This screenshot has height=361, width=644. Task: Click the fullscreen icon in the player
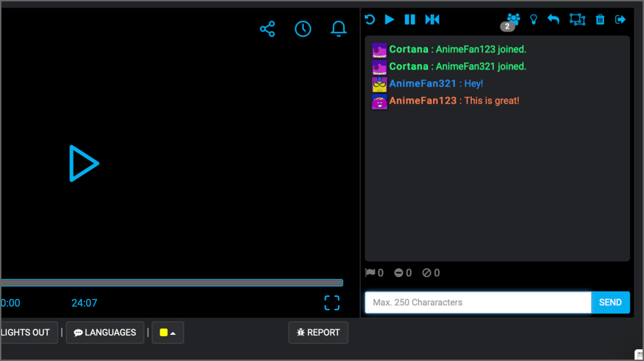click(332, 303)
